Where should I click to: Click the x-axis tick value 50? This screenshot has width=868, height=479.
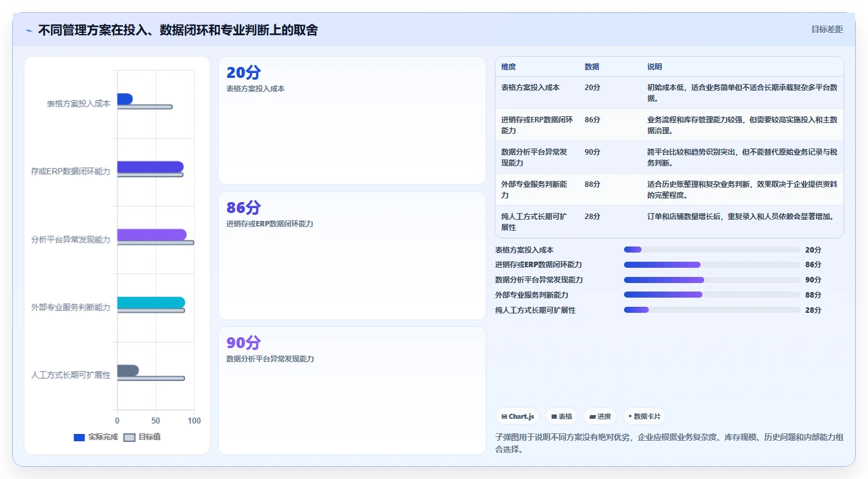(156, 421)
